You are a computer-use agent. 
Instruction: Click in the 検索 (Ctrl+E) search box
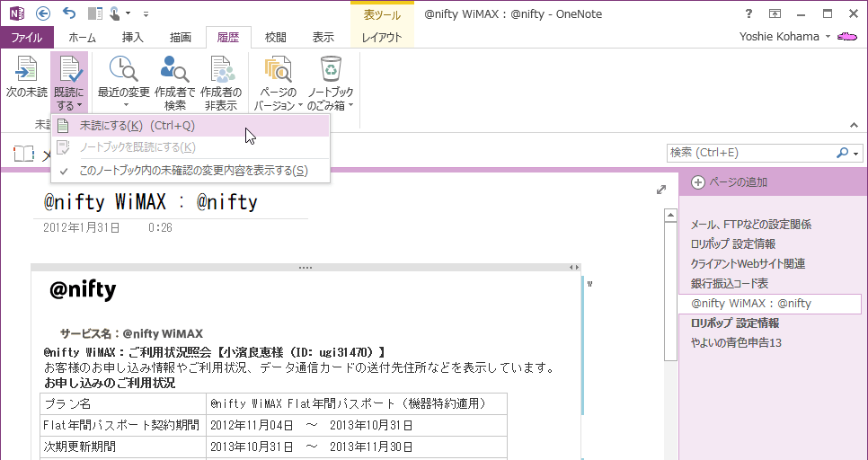(750, 153)
